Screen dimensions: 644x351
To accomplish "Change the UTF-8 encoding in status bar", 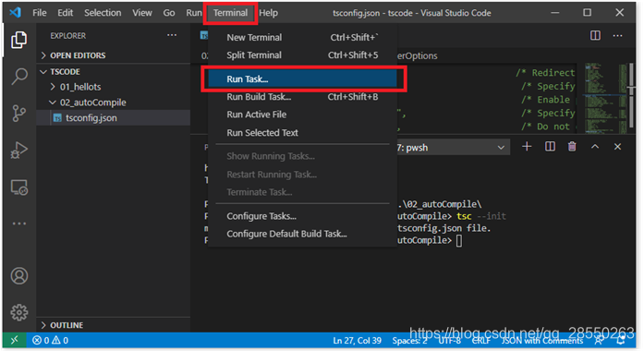I will 449,340.
